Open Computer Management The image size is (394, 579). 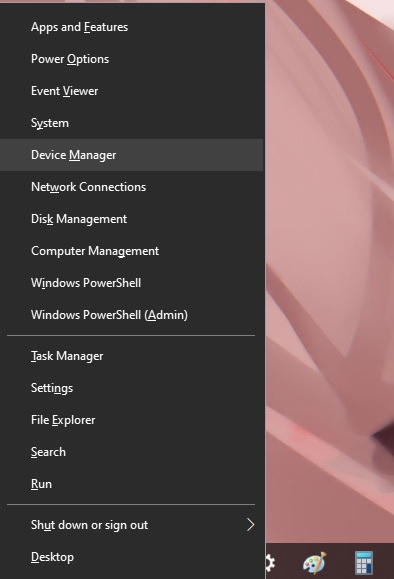point(132,251)
